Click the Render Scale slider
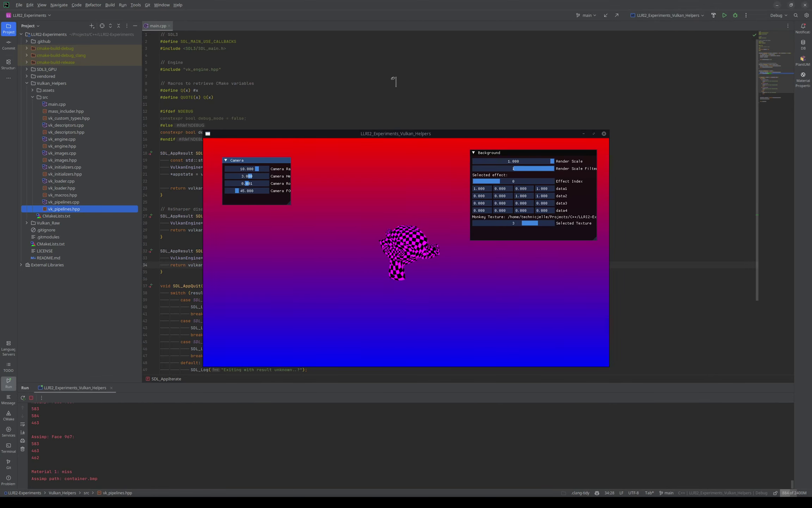Image resolution: width=812 pixels, height=508 pixels. click(513, 161)
